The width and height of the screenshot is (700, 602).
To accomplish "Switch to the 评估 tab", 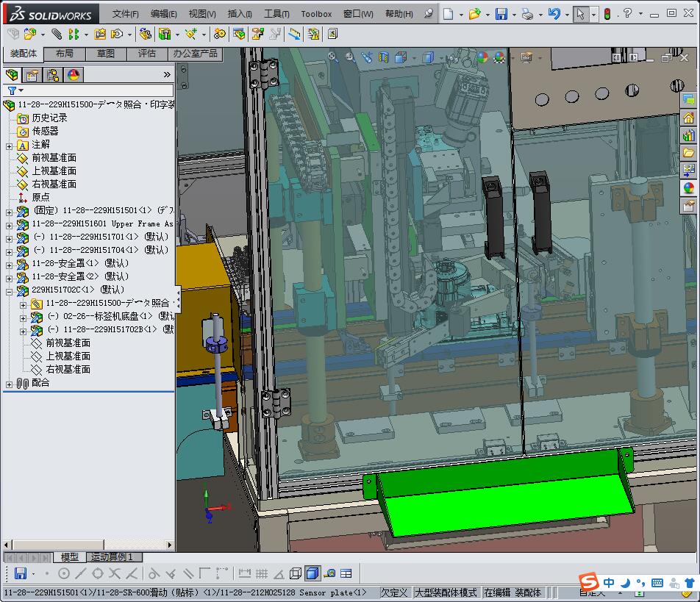I will click(x=147, y=54).
